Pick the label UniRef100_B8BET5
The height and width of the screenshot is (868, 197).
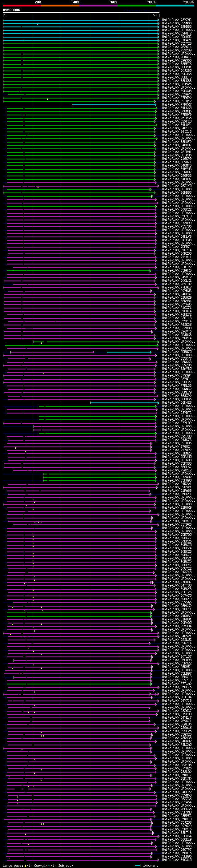pyautogui.click(x=177, y=77)
